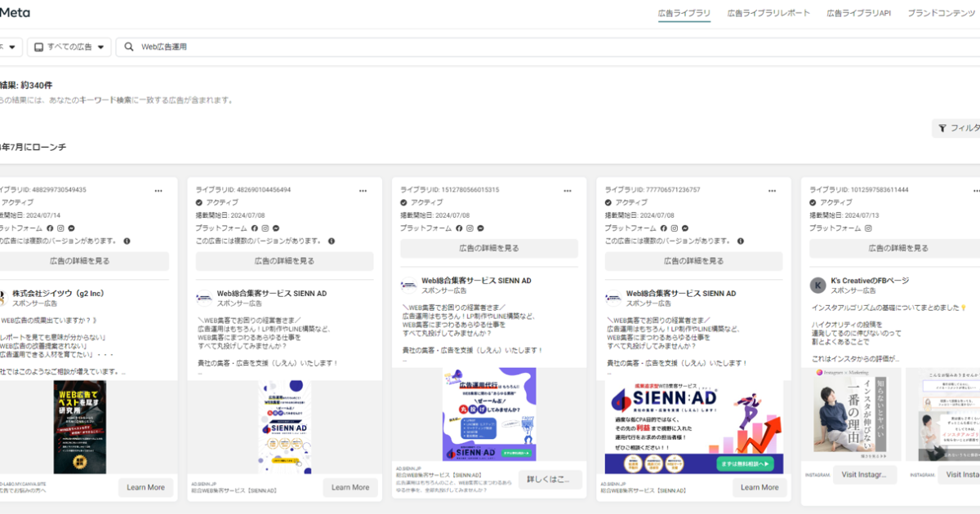Open the ブランドコンテンツ tab

click(x=943, y=14)
